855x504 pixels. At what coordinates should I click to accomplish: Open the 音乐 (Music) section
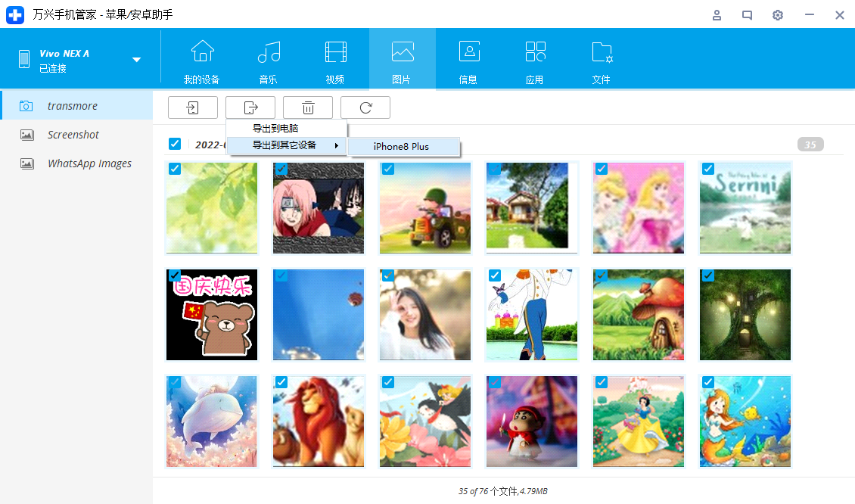pos(268,59)
